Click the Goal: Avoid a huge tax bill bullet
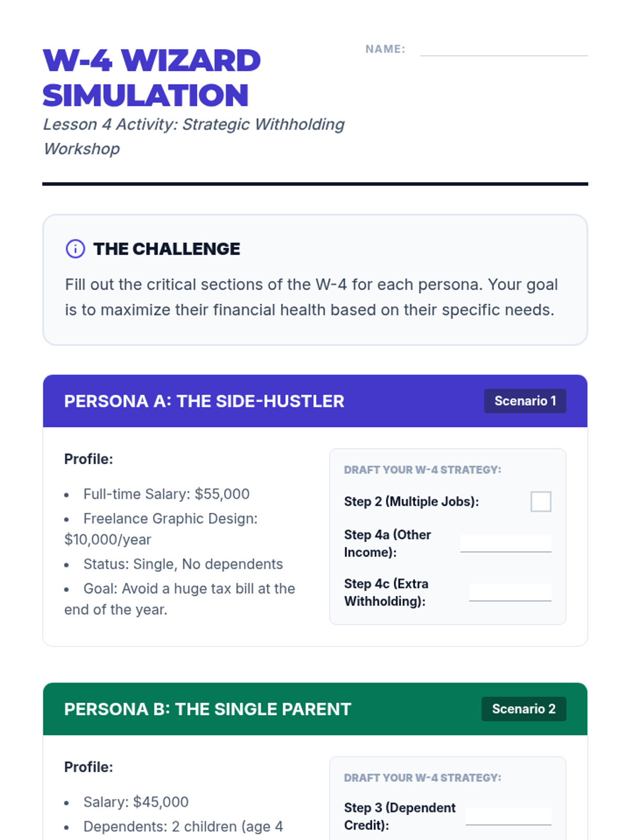The image size is (630, 840). [180, 599]
